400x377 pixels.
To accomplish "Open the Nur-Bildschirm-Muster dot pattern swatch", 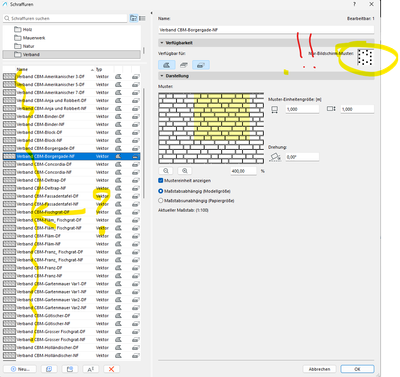I will click(x=365, y=57).
